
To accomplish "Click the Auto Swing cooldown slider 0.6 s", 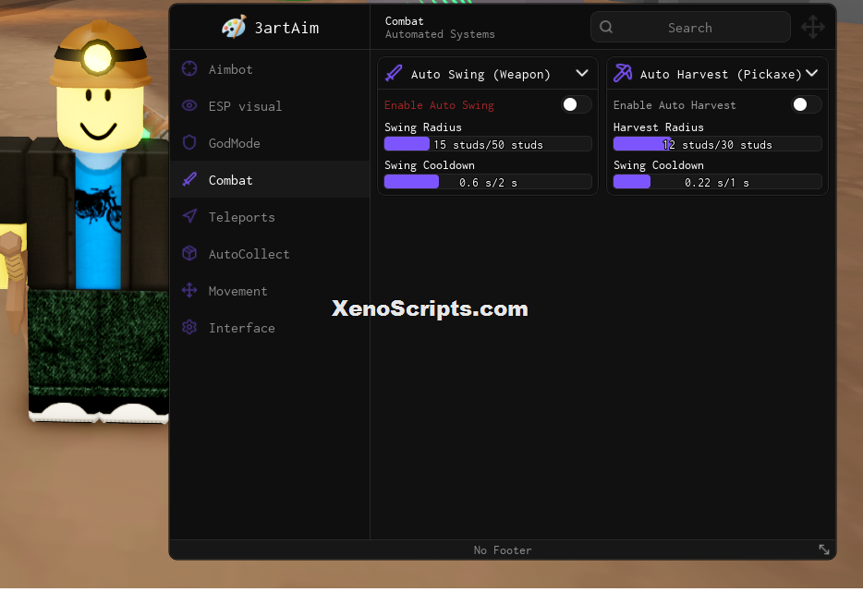I will pos(488,182).
